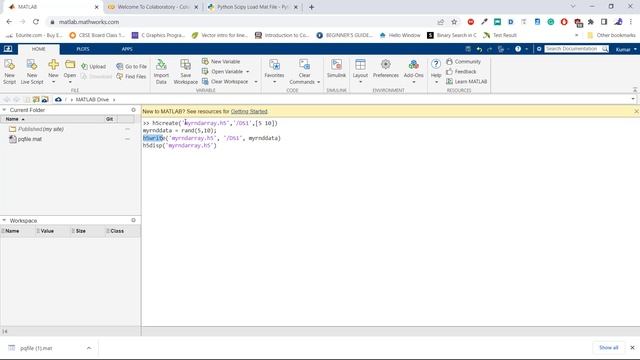Viewport: 640px width, 360px height.
Task: Open the Community resource
Action: tap(463, 61)
